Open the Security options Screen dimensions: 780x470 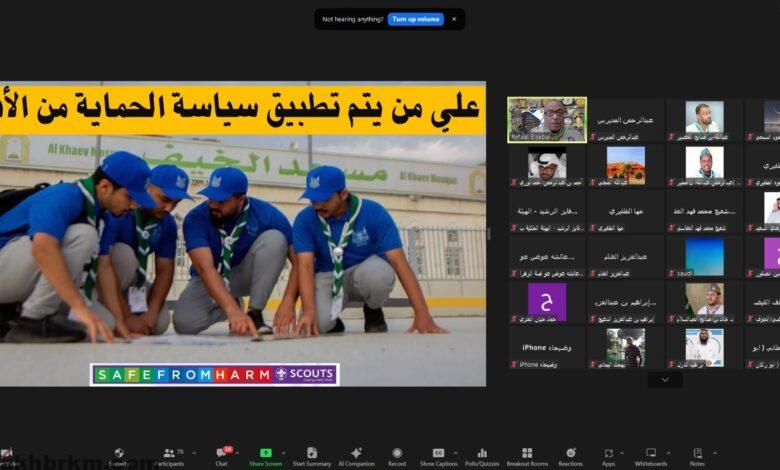tap(119, 455)
